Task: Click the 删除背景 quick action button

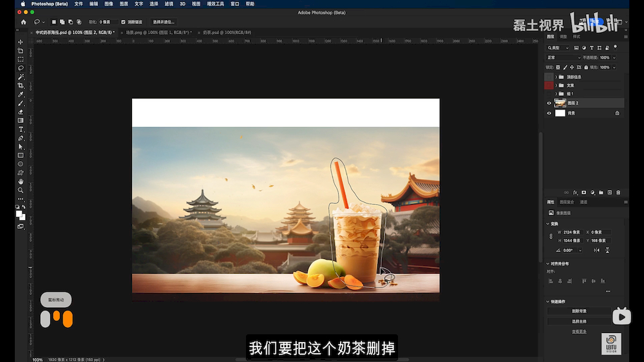Action: coord(579,311)
